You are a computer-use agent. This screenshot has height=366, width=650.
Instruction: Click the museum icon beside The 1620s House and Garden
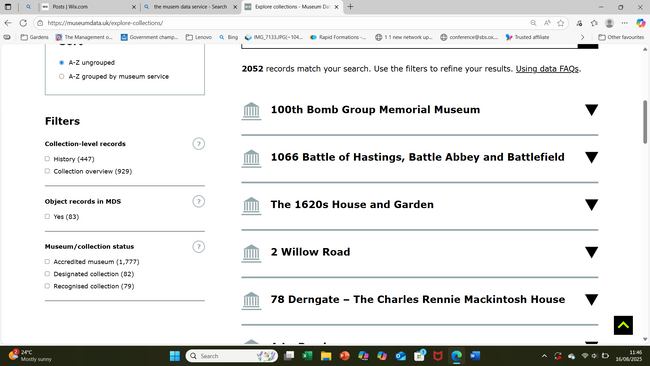251,206
